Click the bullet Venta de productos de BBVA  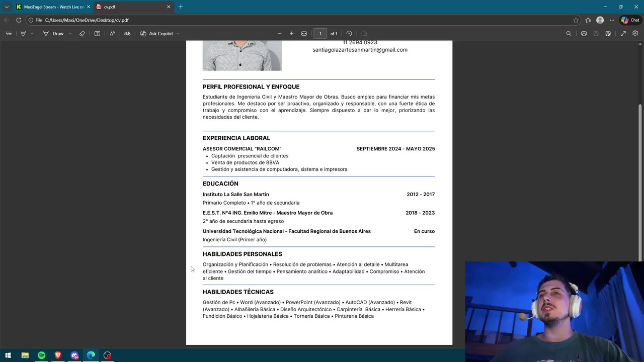[245, 162]
